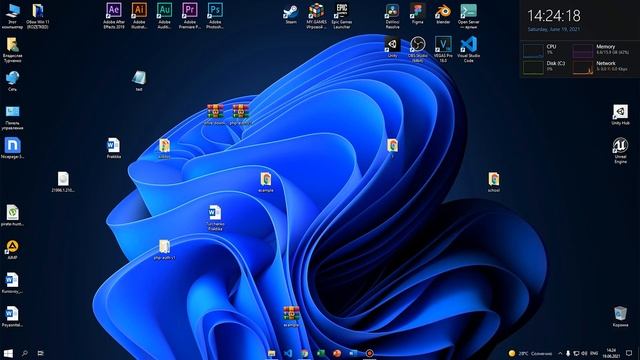Viewport: 640px width, 360px height.
Task: Select the 'test' file icon
Action: 139,81
